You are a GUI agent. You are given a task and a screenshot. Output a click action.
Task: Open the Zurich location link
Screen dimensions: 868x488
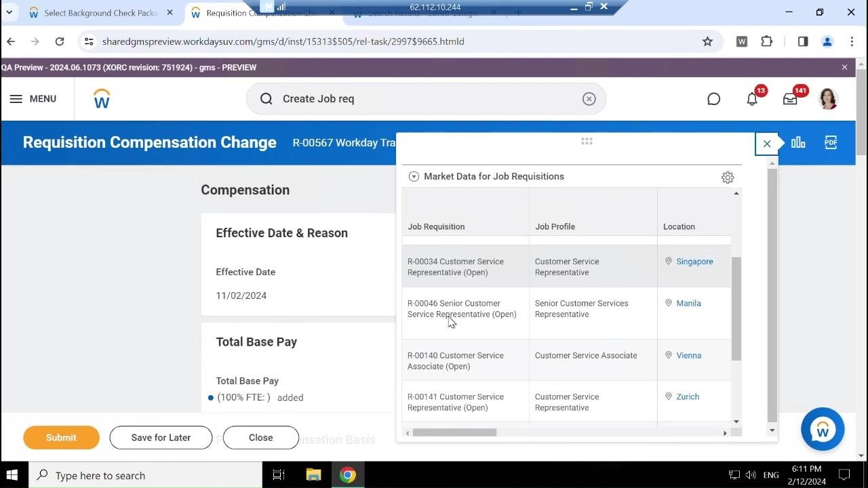[x=688, y=397]
